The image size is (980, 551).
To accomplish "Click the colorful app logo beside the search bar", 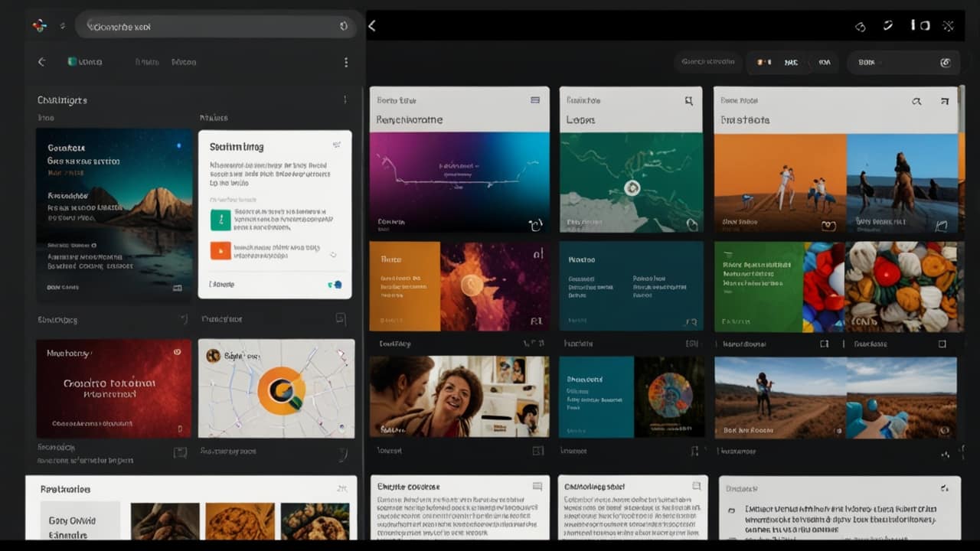I will 39,26.
